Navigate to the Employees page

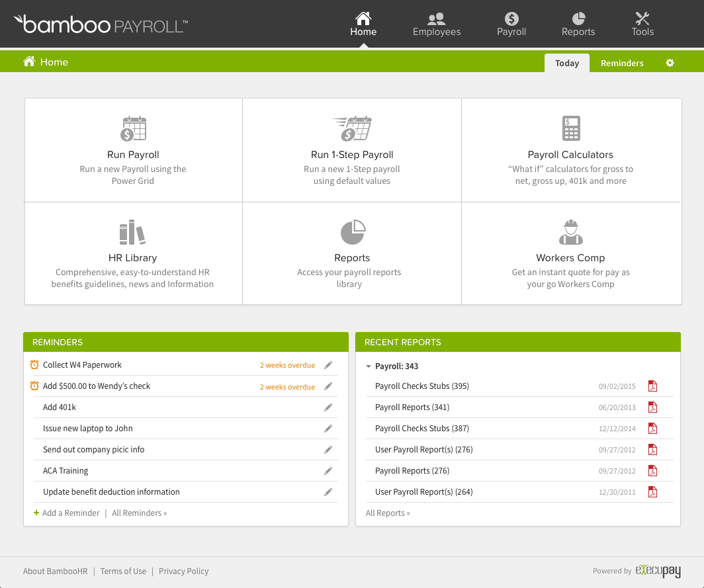pyautogui.click(x=436, y=24)
